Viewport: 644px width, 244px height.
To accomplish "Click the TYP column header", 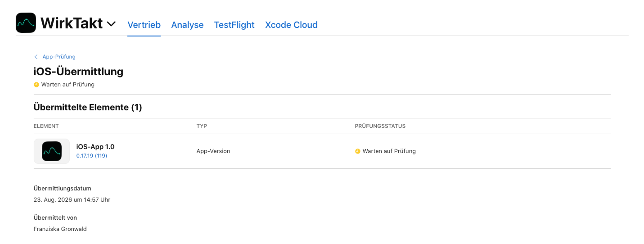I will coord(202,126).
